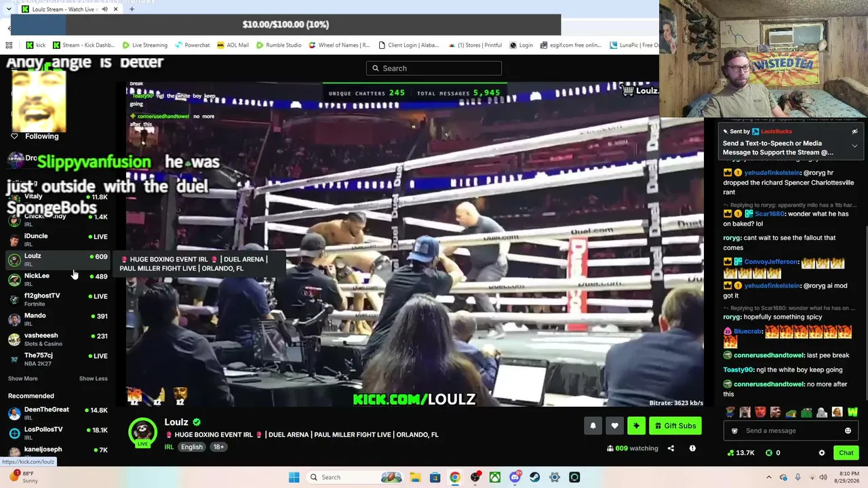Open the browser tab list dropdown
868x488 pixels.
tap(8, 9)
